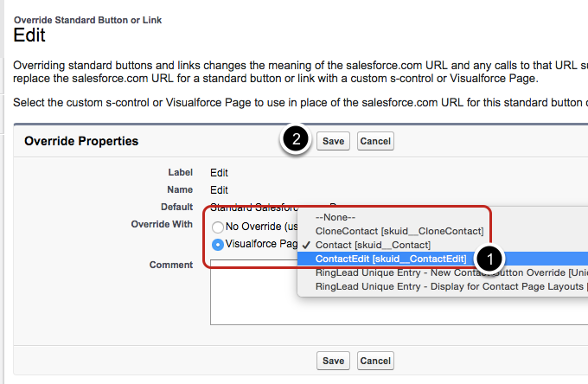Click the step 1 numbered marker
The width and height of the screenshot is (588, 384).
(490, 258)
